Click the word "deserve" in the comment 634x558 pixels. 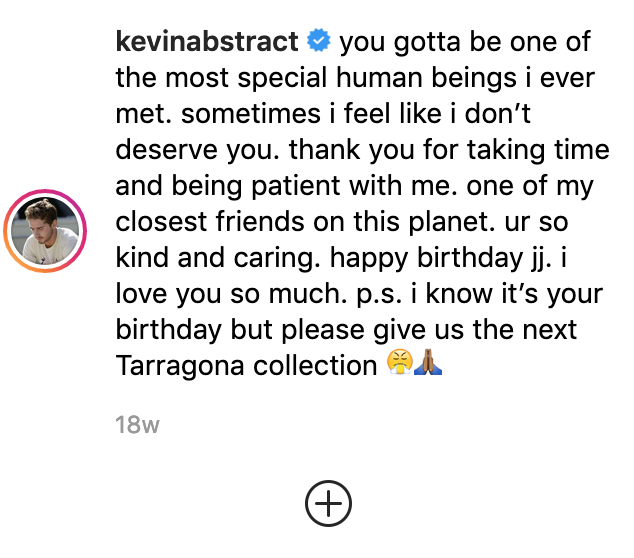pyautogui.click(x=165, y=150)
